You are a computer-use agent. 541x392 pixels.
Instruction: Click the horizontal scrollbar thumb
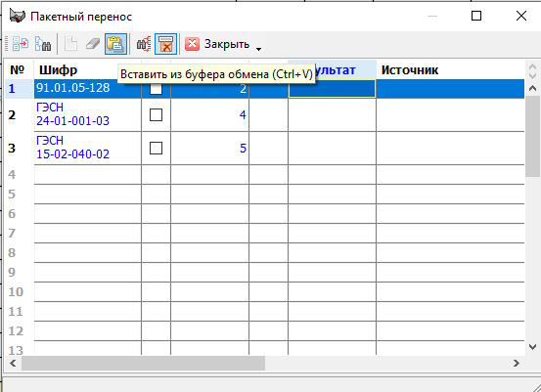pyautogui.click(x=143, y=363)
